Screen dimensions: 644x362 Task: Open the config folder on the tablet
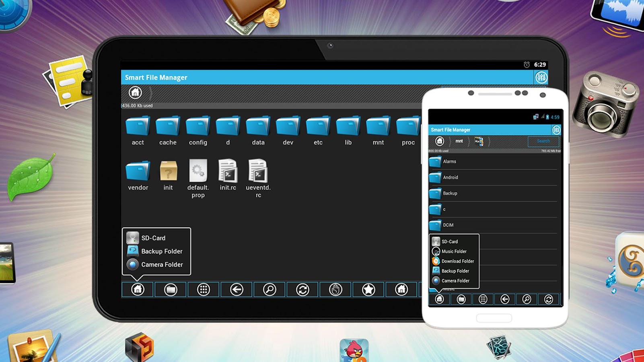pyautogui.click(x=198, y=131)
